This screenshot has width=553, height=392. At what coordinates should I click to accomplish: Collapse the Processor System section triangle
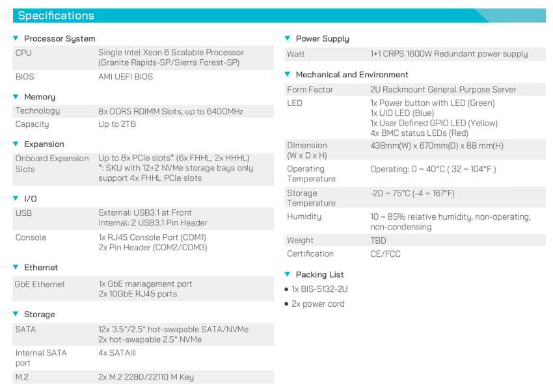[x=16, y=38]
